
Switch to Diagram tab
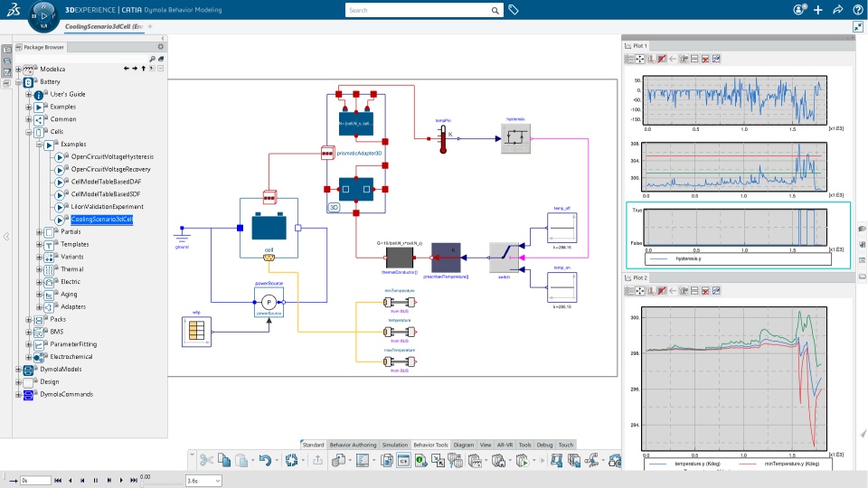pyautogui.click(x=463, y=445)
